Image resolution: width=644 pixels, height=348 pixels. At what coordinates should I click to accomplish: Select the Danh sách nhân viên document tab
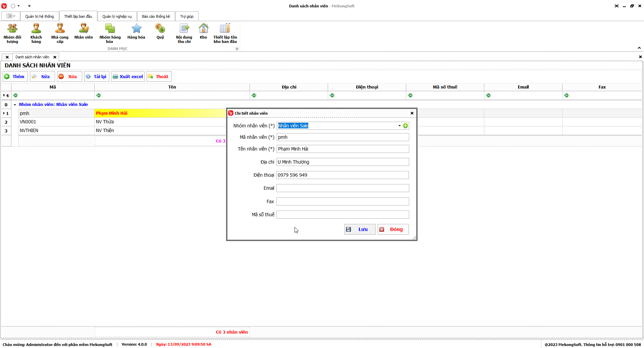[32, 57]
